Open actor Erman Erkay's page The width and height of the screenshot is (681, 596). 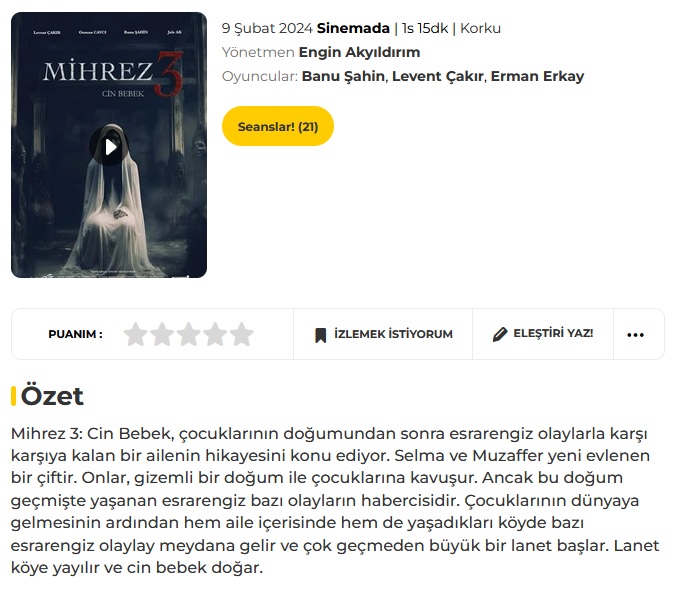[x=537, y=76]
